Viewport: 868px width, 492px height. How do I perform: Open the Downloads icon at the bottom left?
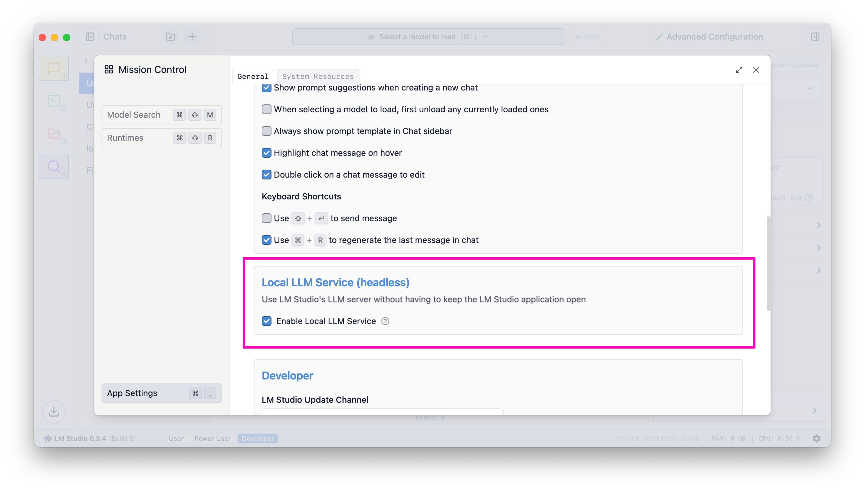coord(54,412)
